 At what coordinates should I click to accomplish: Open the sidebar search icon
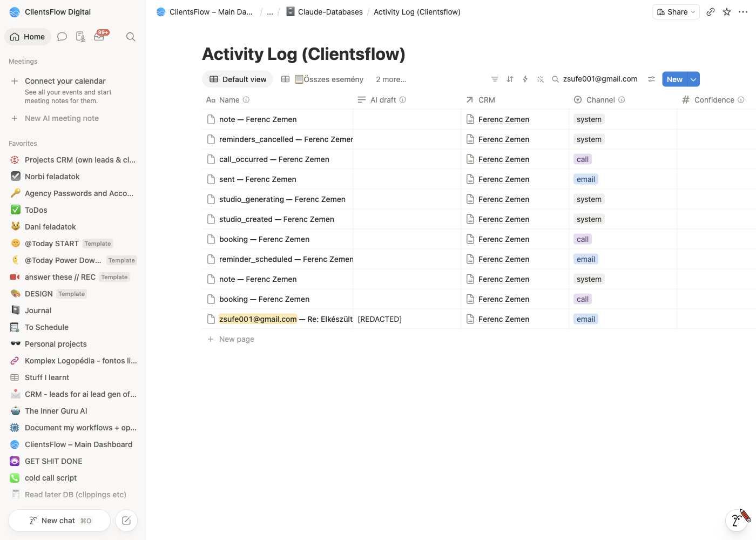pos(131,37)
